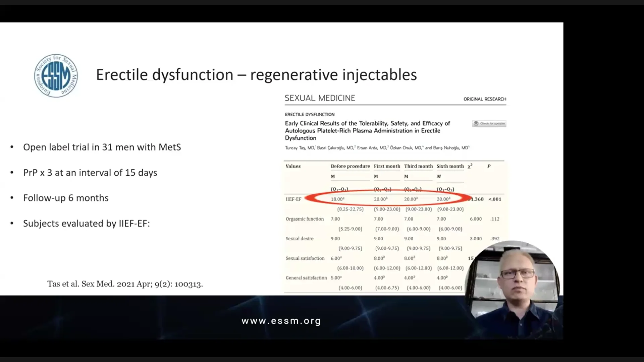Click the General satisfaction before-procedure value 5.00
Screen dimensions: 644x362
point(336,278)
